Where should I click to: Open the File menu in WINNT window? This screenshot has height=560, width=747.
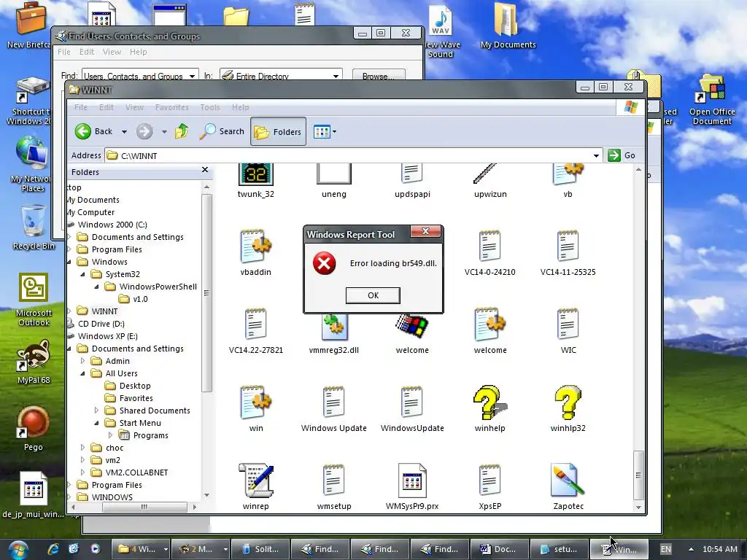[x=81, y=107]
